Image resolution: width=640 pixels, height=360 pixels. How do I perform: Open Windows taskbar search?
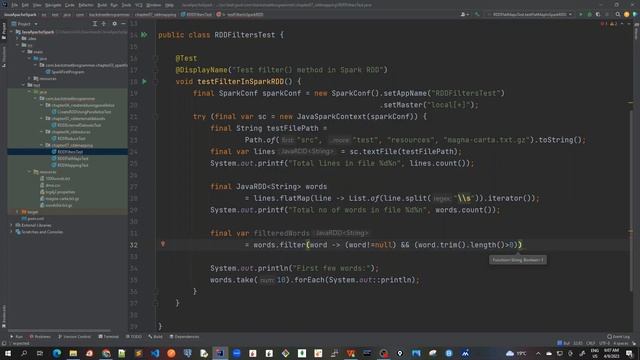[24, 353]
